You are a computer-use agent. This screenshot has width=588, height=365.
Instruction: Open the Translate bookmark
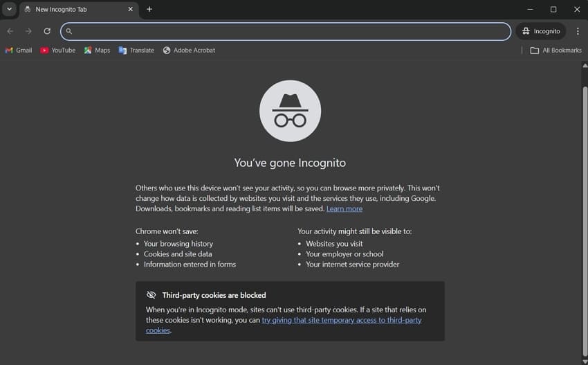tap(136, 51)
